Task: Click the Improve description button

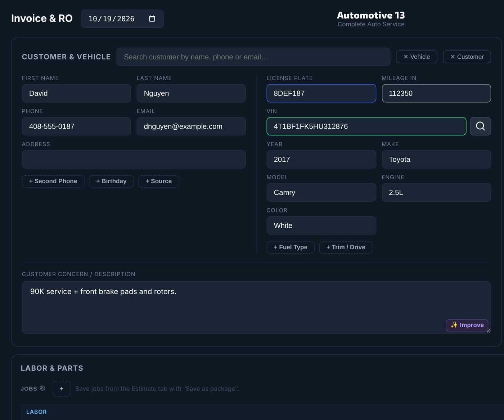Action: pos(467,325)
